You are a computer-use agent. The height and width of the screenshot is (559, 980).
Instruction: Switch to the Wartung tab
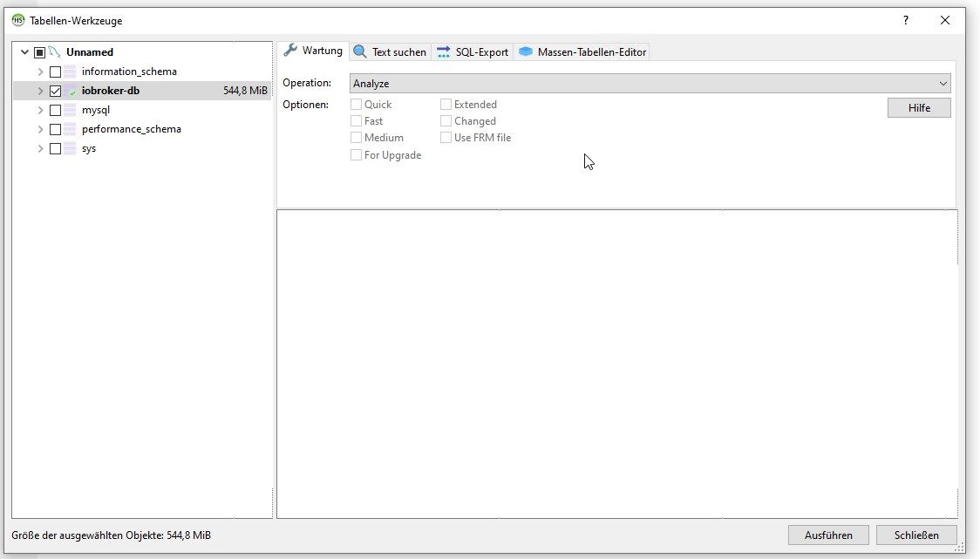[x=312, y=51]
